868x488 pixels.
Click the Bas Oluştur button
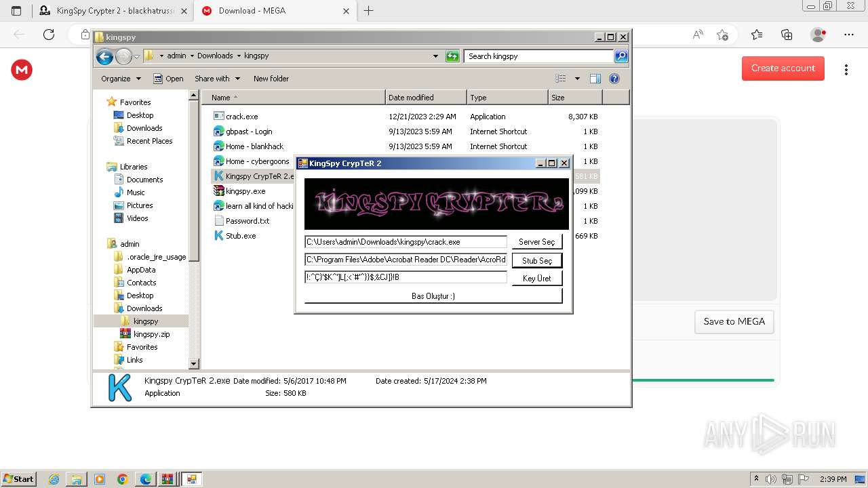[x=433, y=296]
